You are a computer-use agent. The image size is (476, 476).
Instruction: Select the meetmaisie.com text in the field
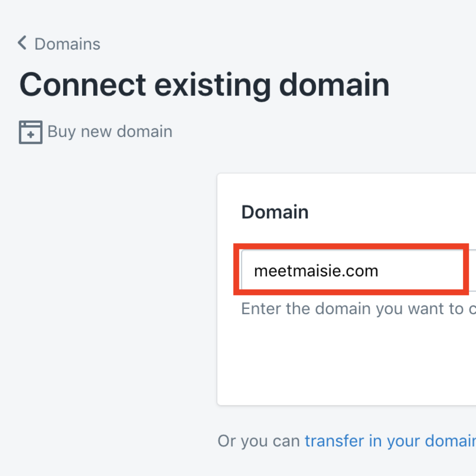tap(316, 270)
